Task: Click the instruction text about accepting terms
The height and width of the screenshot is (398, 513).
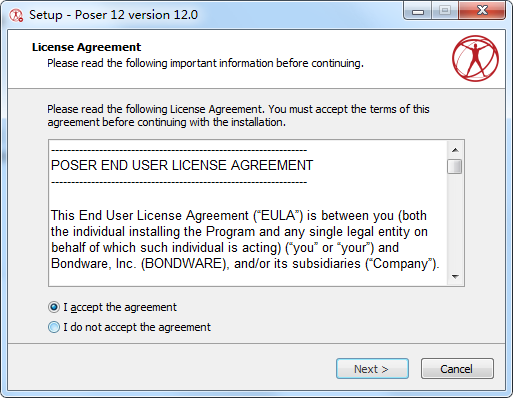Action: [238, 115]
